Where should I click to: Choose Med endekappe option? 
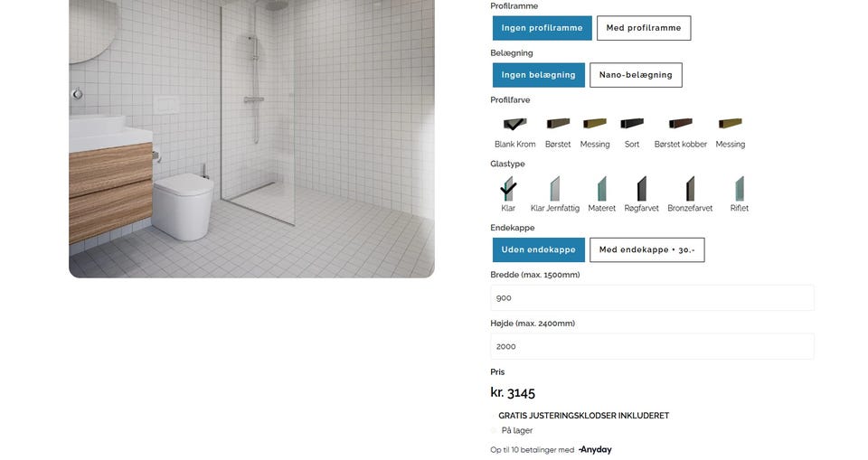[647, 249]
